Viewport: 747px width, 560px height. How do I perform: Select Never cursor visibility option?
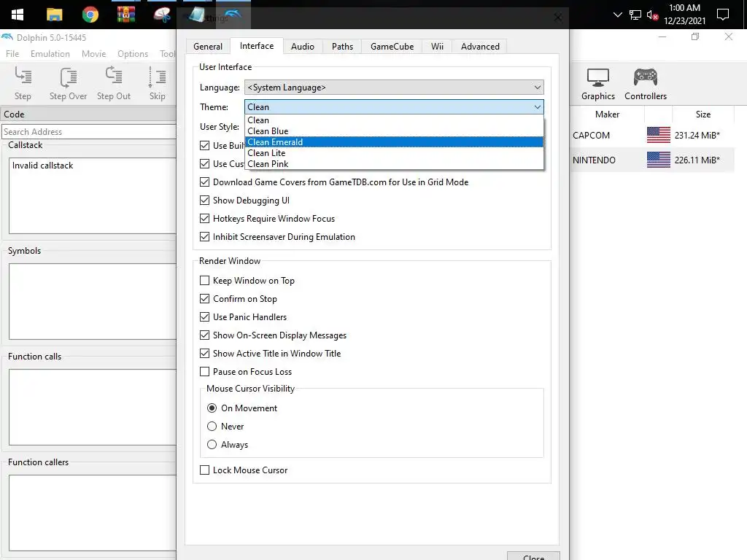coord(212,426)
